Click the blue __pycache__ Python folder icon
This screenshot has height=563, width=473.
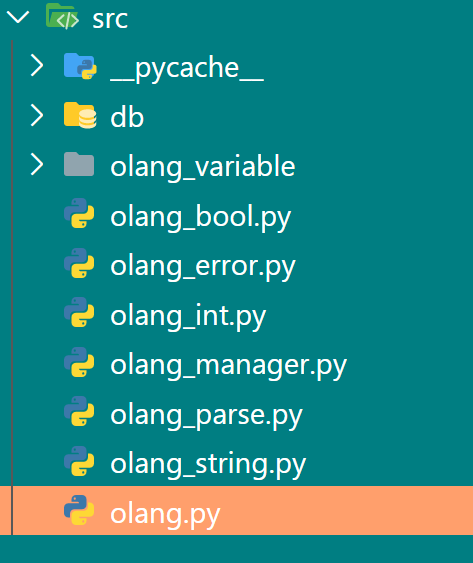(80, 66)
